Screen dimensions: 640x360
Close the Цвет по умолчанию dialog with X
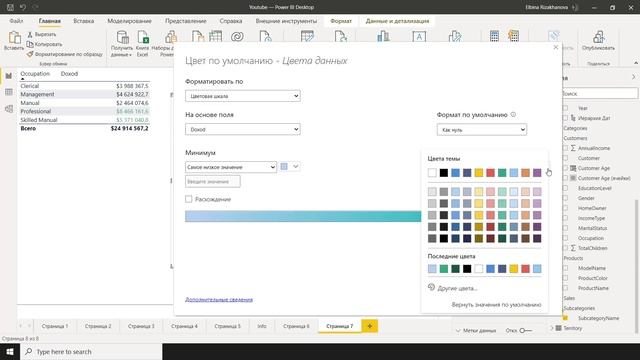coord(556,47)
